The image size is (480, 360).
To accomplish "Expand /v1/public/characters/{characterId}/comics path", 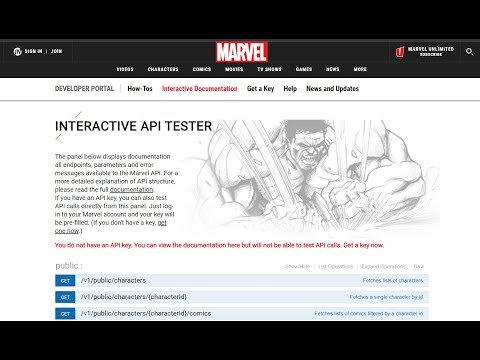I will click(146, 314).
